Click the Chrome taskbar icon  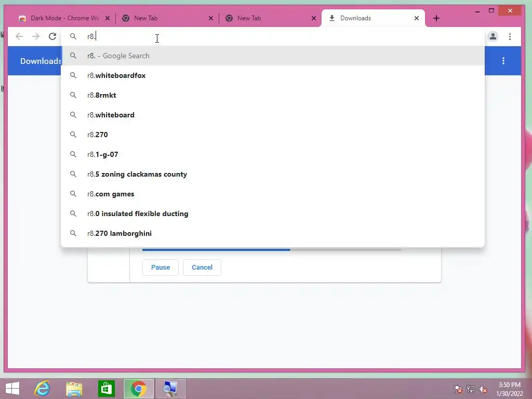138,389
